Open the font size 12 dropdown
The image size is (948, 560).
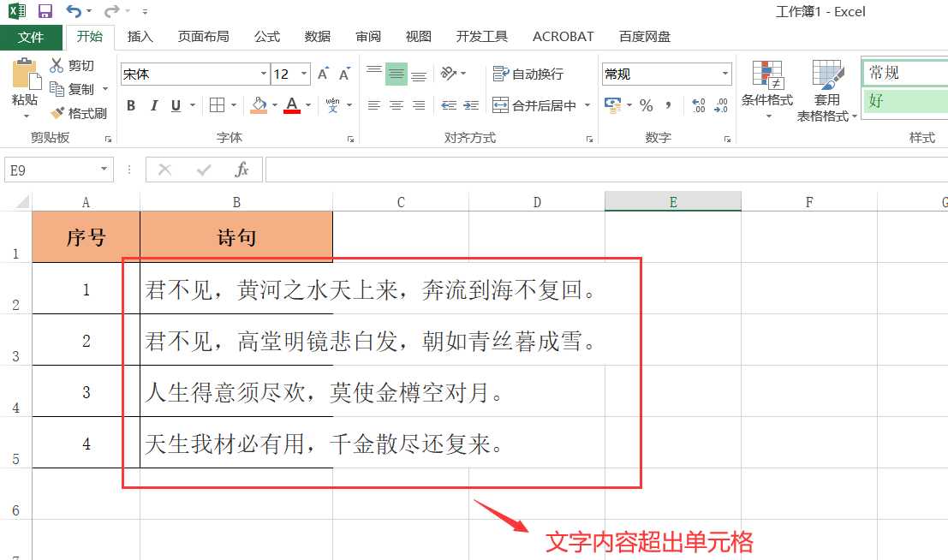point(304,74)
